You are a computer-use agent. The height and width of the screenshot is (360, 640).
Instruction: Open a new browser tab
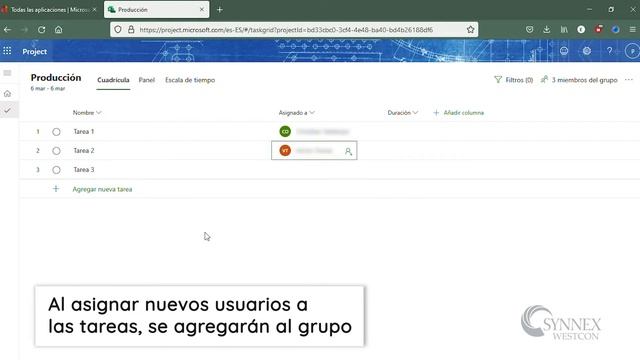pos(220,9)
